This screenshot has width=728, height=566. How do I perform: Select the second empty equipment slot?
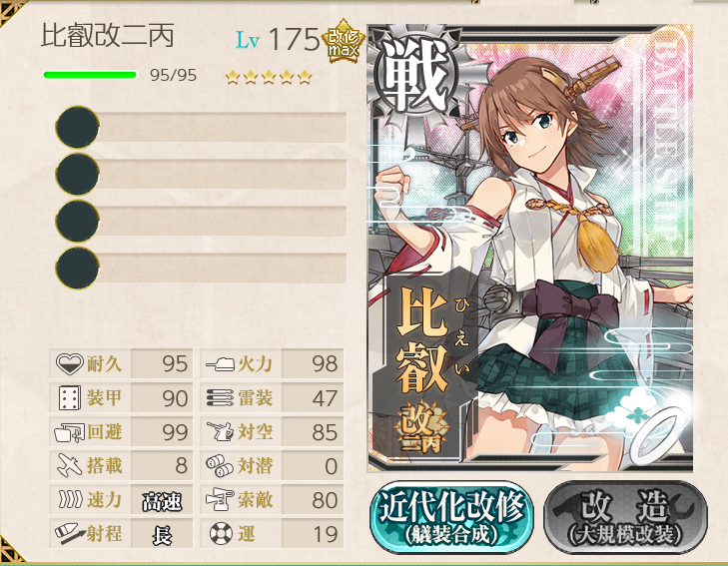click(x=201, y=174)
